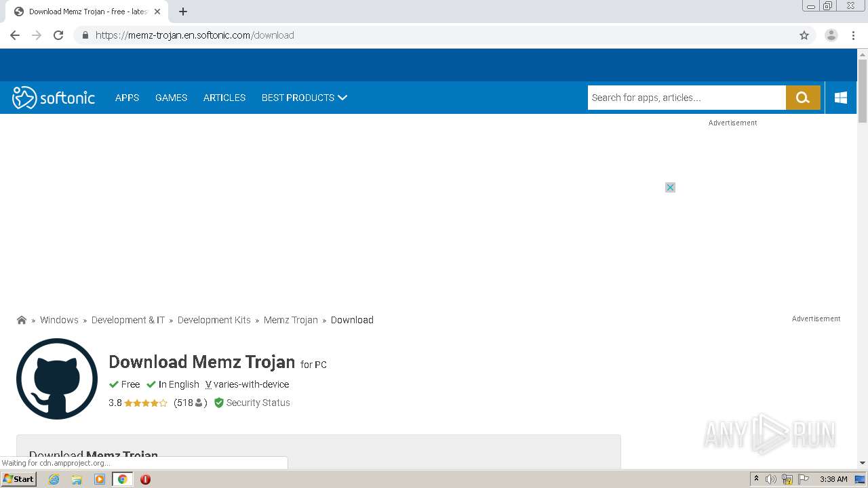
Task: Select the Download Memz Trojan browser tab
Action: point(87,12)
